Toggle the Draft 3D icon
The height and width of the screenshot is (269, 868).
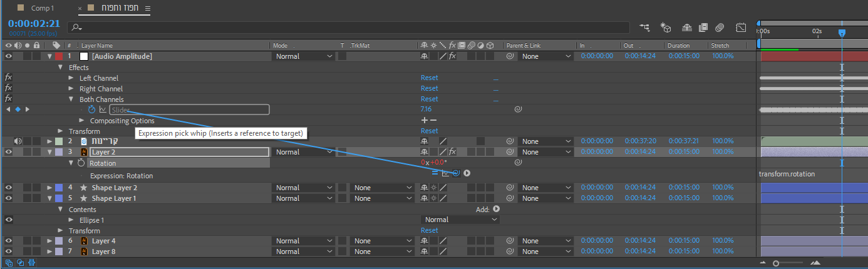[666, 28]
